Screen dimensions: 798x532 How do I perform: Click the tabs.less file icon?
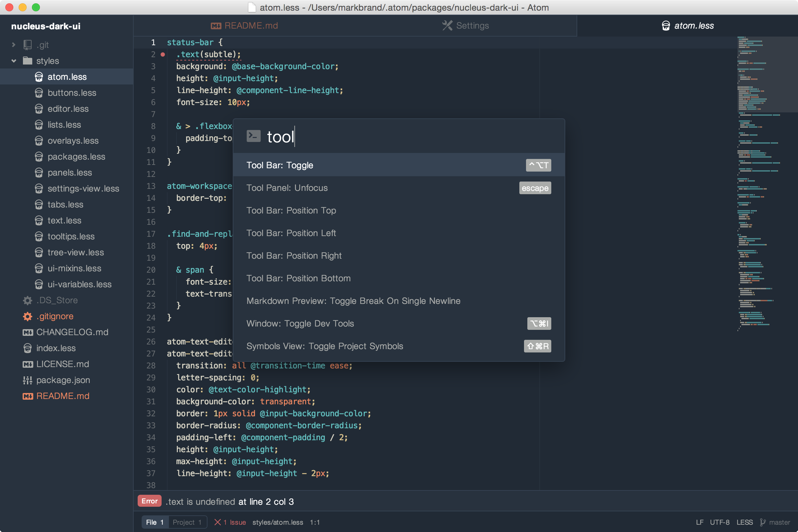pyautogui.click(x=39, y=204)
